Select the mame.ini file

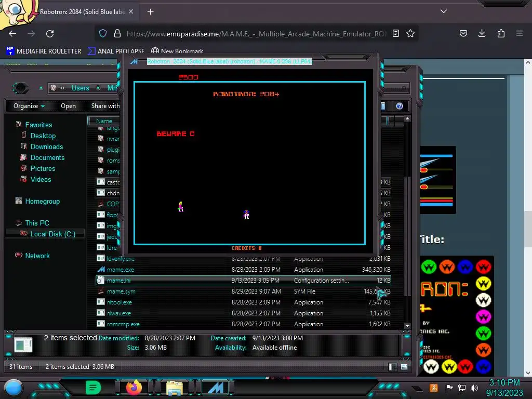243,281
